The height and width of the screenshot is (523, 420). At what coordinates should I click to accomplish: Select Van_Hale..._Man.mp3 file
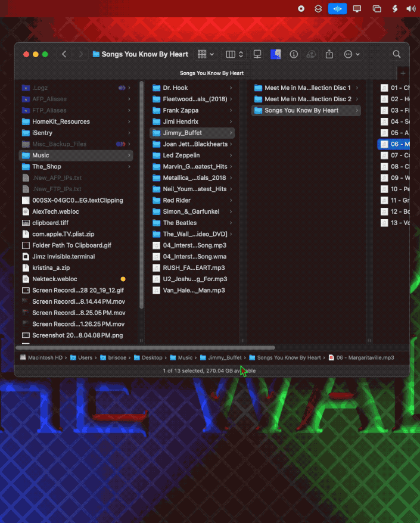[192, 291]
